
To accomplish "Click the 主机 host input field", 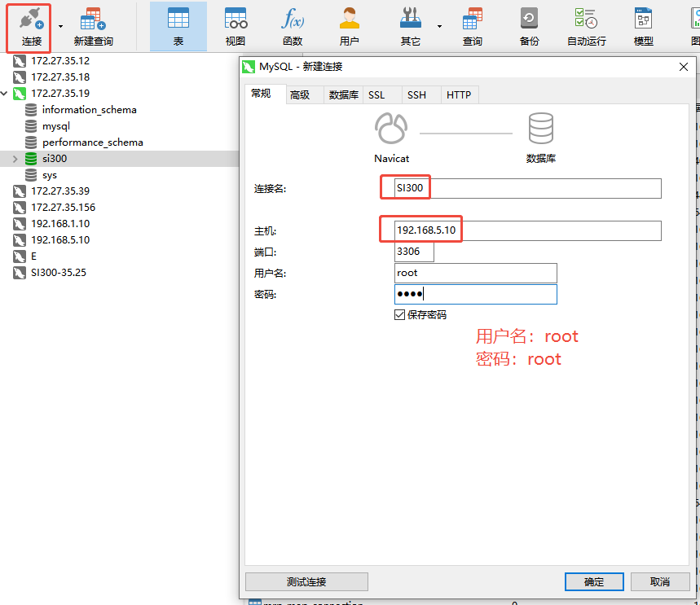I will (x=528, y=230).
